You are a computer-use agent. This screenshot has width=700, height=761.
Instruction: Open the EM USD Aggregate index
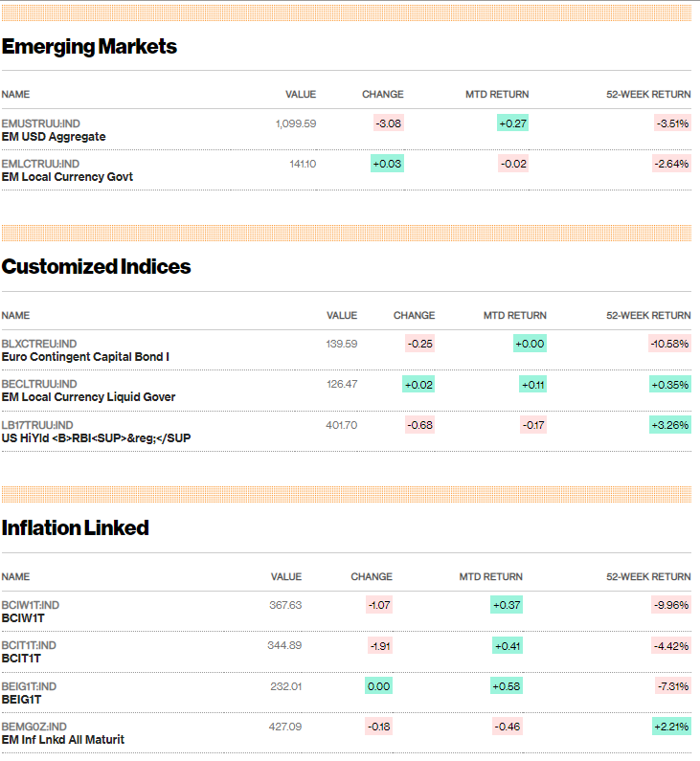[54, 137]
